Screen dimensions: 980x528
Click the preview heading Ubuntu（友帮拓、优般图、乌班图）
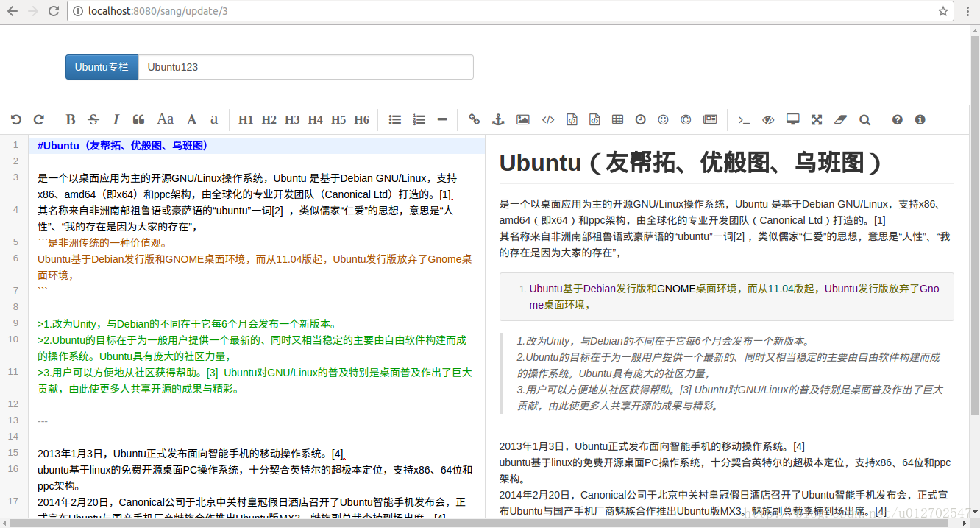tap(691, 163)
